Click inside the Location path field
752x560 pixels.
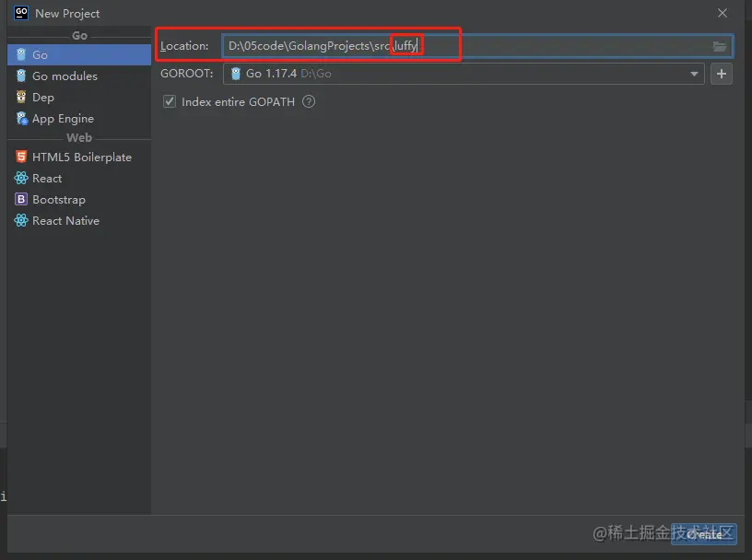(x=477, y=46)
